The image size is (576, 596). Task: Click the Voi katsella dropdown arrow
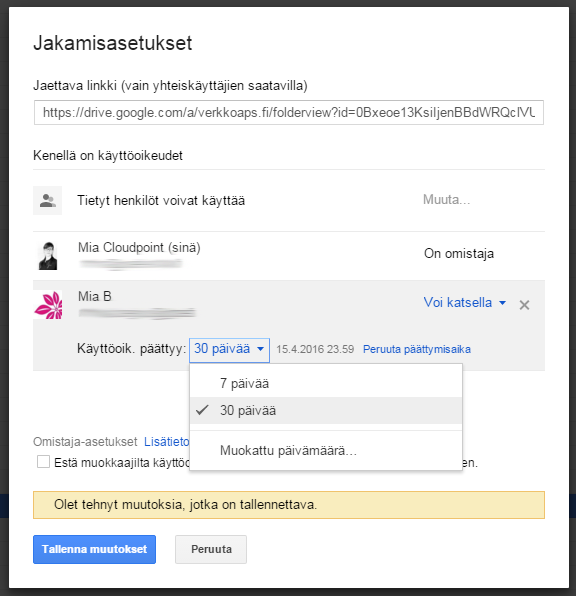[502, 303]
